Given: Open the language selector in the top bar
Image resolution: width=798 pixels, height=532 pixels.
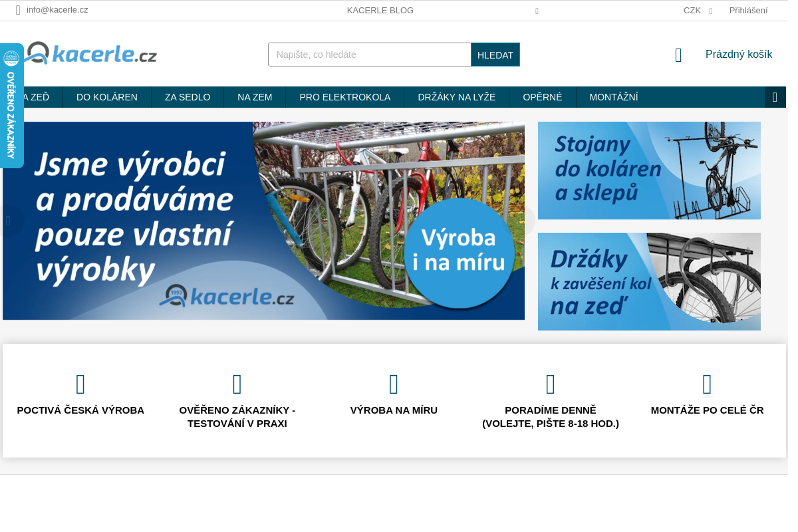Looking at the screenshot, I should click(x=536, y=11).
